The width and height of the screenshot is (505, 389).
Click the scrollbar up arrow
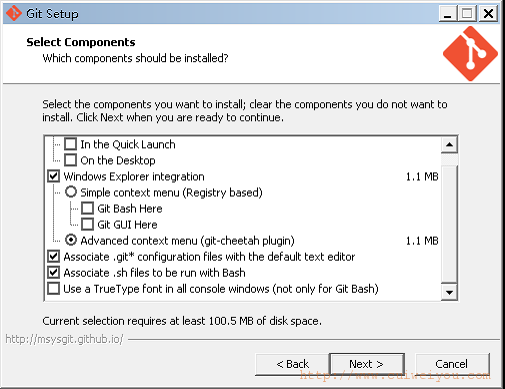[449, 145]
